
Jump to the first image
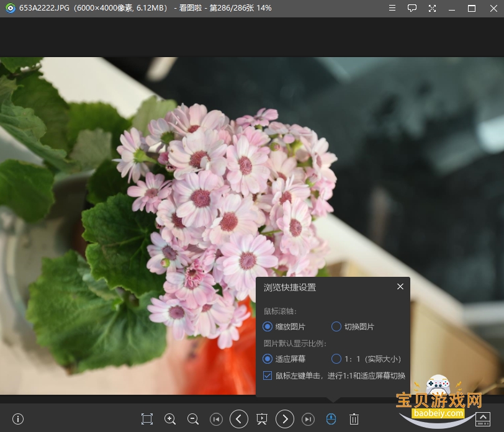coord(216,419)
